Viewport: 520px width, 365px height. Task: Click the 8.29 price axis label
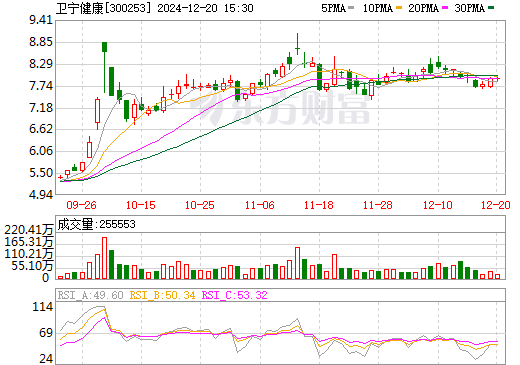[41, 64]
